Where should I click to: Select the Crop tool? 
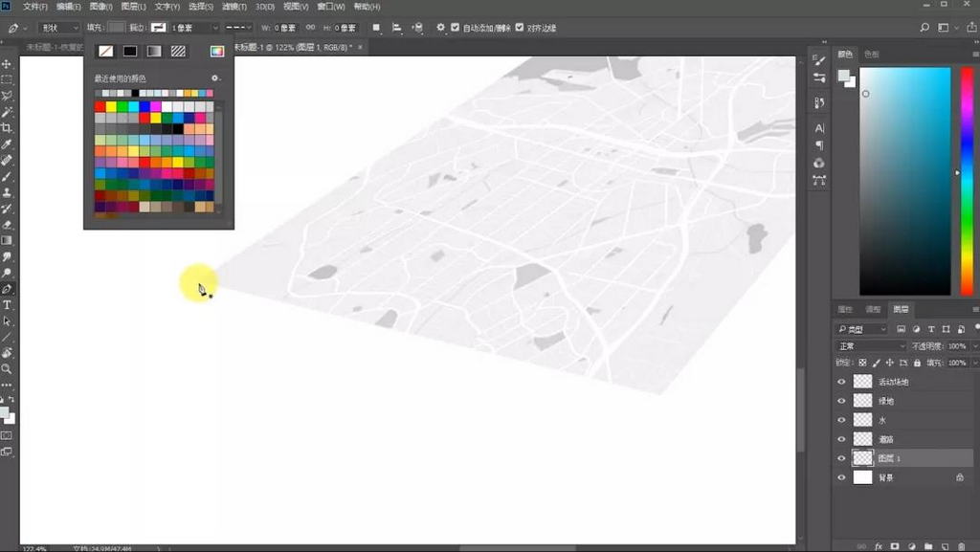click(x=7, y=128)
